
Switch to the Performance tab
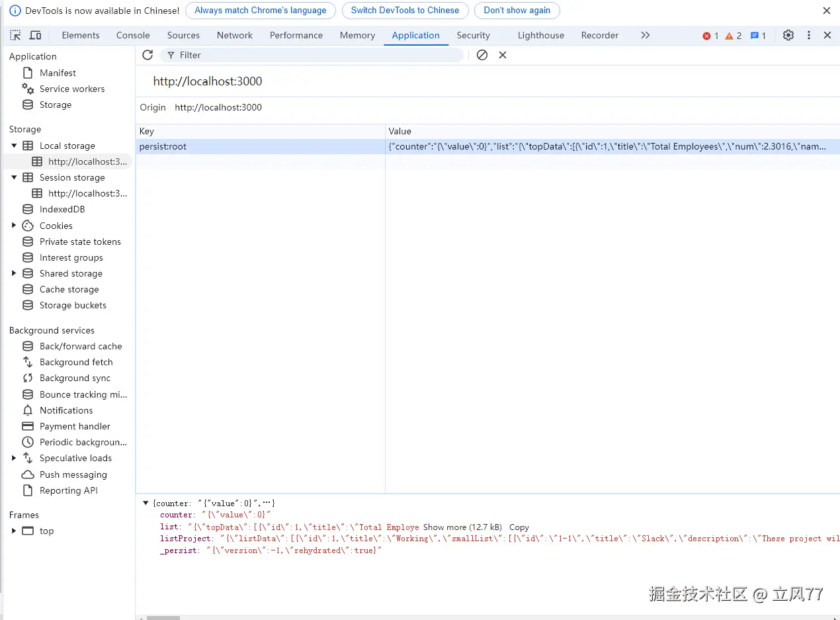tap(296, 35)
